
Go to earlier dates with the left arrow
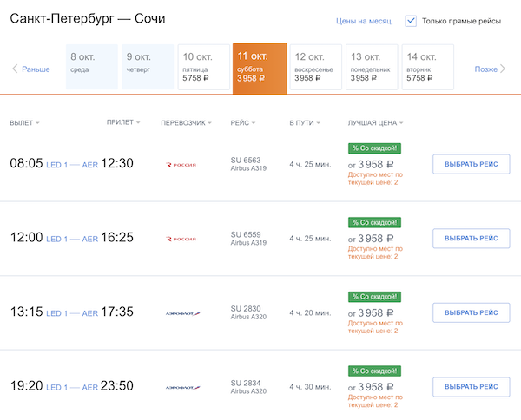point(14,69)
